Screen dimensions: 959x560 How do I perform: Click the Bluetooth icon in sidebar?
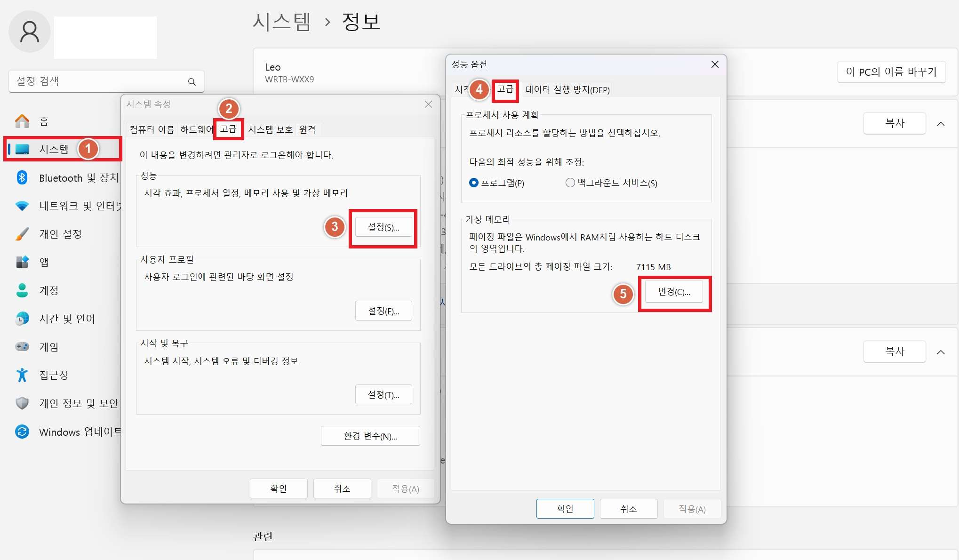click(x=22, y=177)
